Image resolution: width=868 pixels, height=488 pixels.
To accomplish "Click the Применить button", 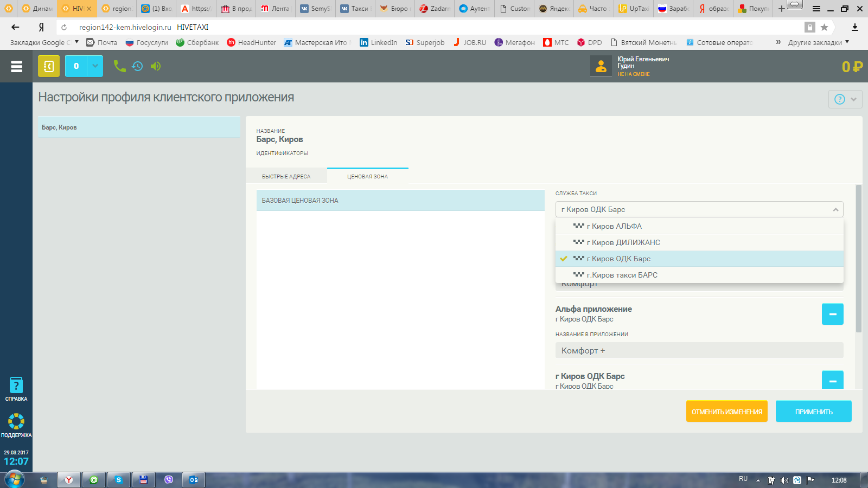I will point(813,412).
